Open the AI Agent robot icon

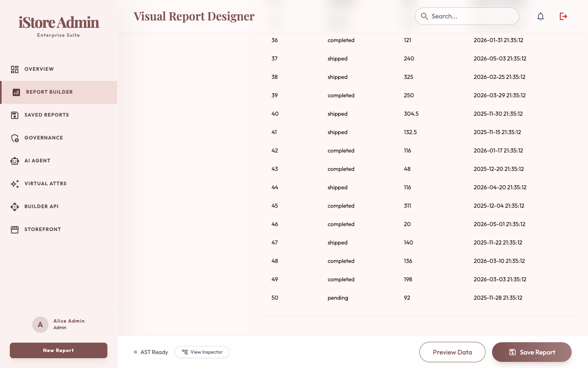(15, 161)
